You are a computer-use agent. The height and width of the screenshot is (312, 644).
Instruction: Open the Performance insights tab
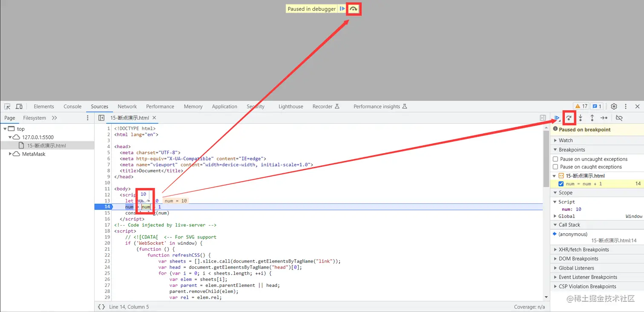[x=380, y=106]
